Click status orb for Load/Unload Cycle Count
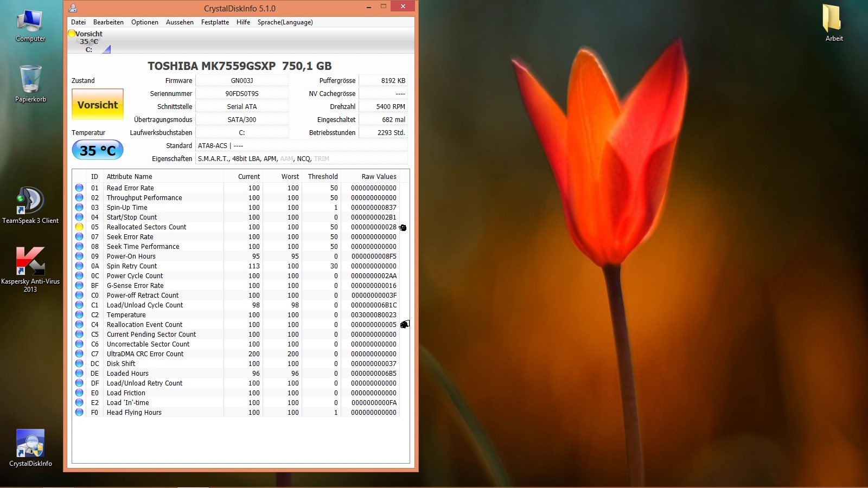 79,305
